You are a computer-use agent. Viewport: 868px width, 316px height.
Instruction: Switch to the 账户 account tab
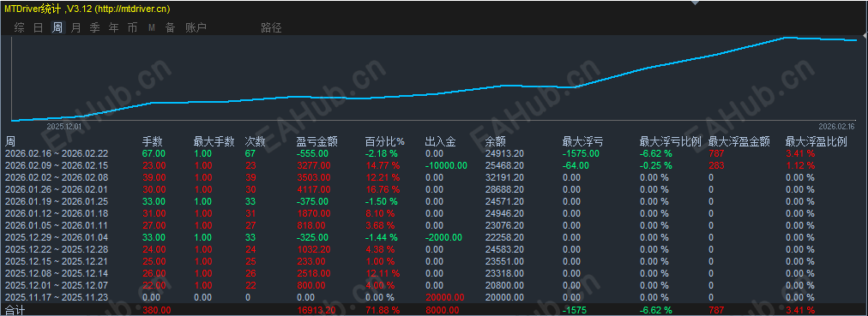click(x=196, y=27)
